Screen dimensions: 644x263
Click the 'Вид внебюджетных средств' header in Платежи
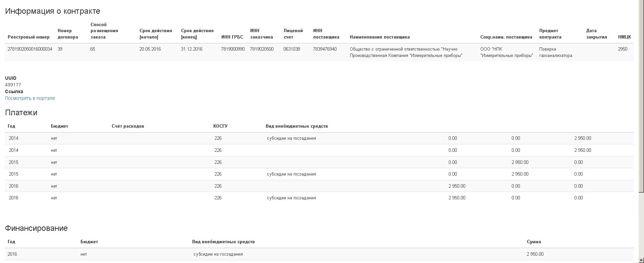[x=297, y=126]
